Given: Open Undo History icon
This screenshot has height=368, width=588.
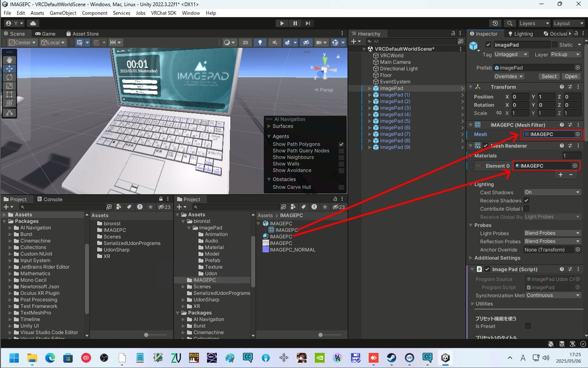Looking at the screenshot, I should [496, 23].
